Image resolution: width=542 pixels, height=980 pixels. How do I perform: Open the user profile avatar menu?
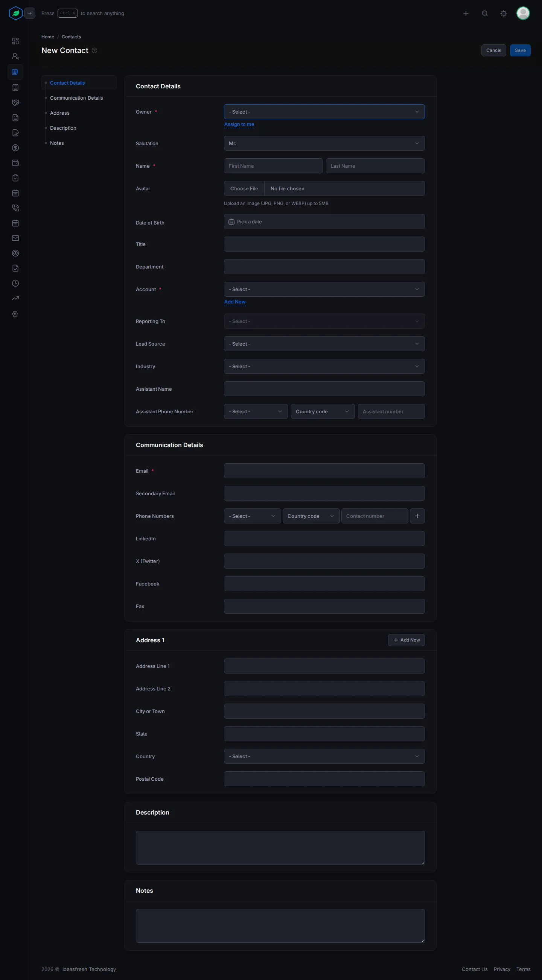coord(523,13)
